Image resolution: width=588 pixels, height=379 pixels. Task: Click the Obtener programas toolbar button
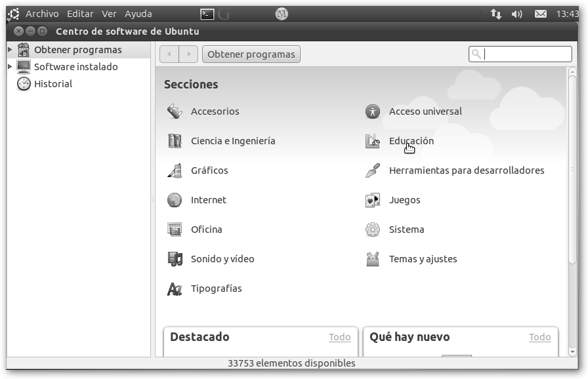pyautogui.click(x=251, y=54)
